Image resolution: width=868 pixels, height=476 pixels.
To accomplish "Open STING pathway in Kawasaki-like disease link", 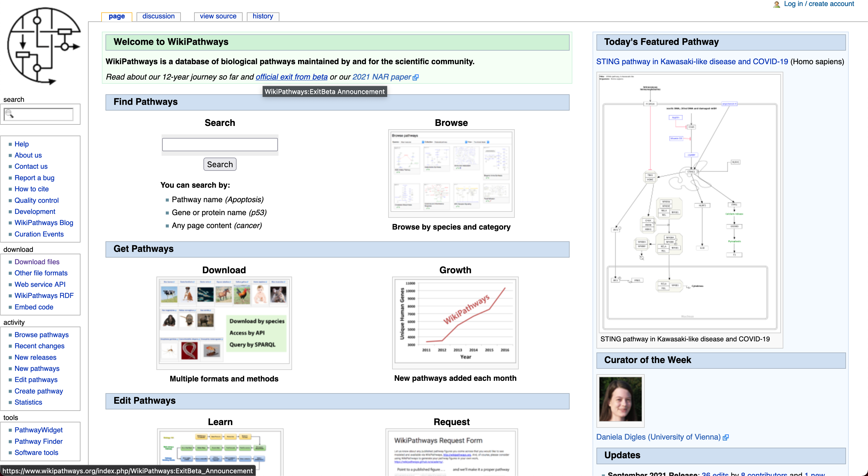I will [692, 62].
